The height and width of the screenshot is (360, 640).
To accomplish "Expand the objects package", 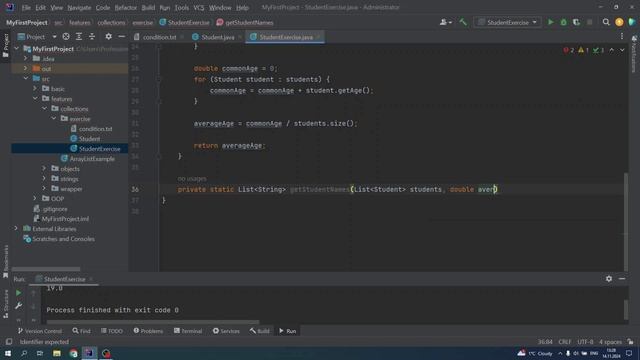I will 44,169.
